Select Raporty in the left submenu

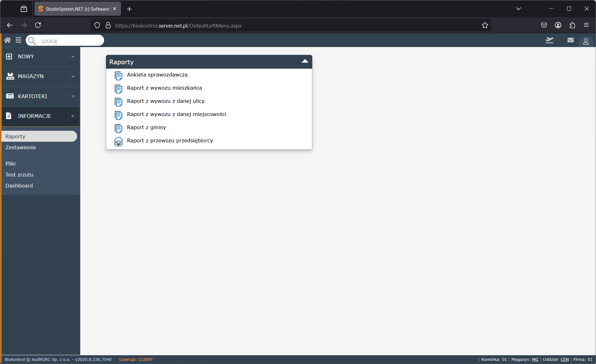[39, 136]
